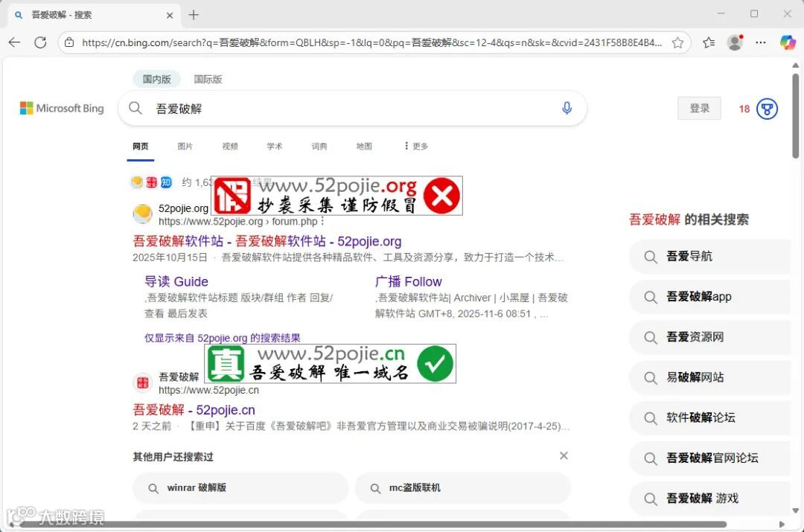This screenshot has height=532, width=804.
Task: Select the 图片 results tab
Action: click(x=185, y=146)
